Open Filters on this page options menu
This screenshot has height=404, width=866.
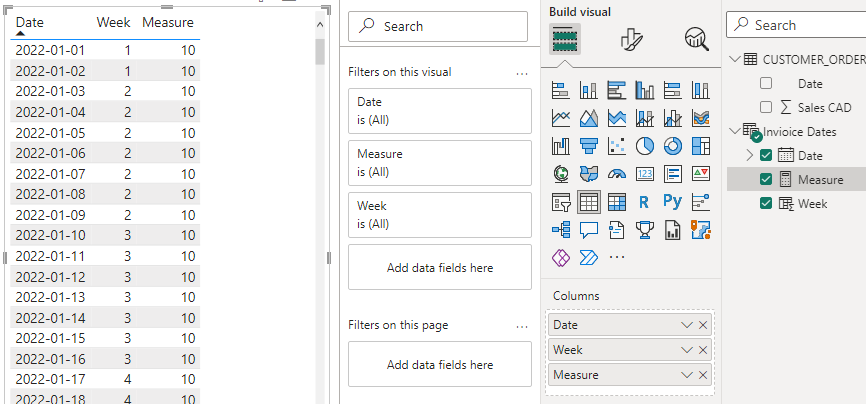click(x=522, y=326)
